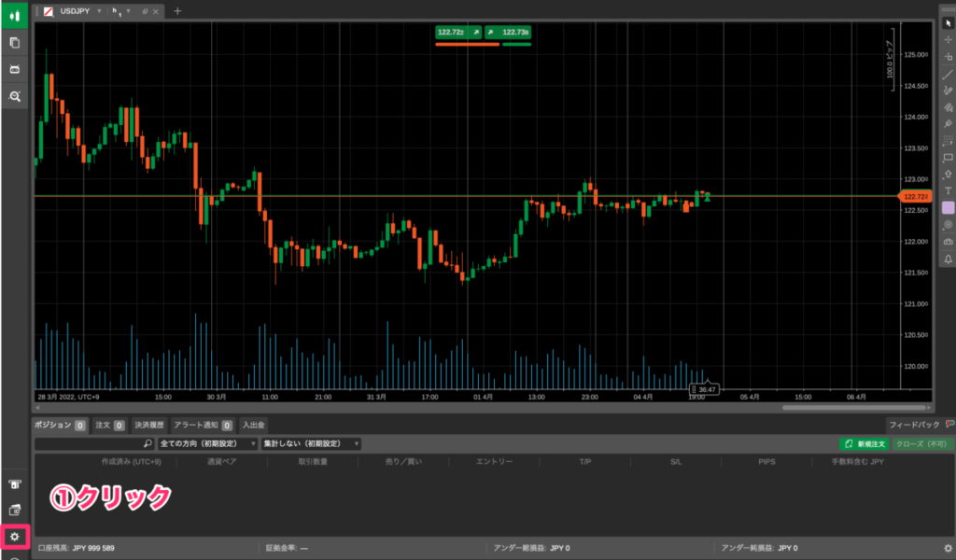956x560 pixels.
Task: Select the USDJPY chart tab
Action: tap(75, 11)
